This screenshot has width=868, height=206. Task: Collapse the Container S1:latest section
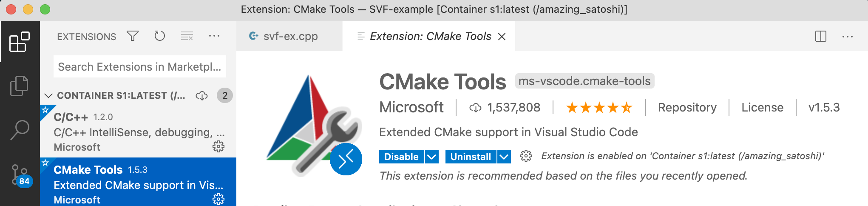[x=48, y=96]
